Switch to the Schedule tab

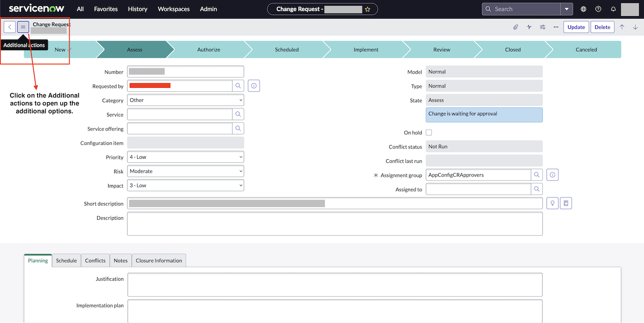pyautogui.click(x=66, y=260)
